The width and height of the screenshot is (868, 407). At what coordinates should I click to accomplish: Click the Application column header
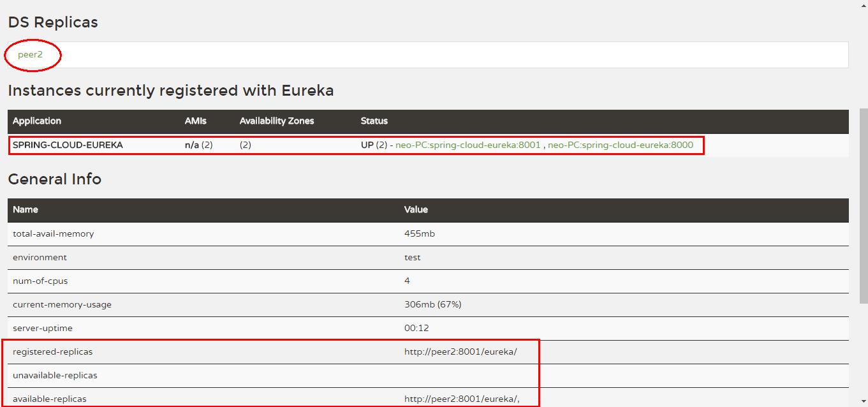pos(36,121)
